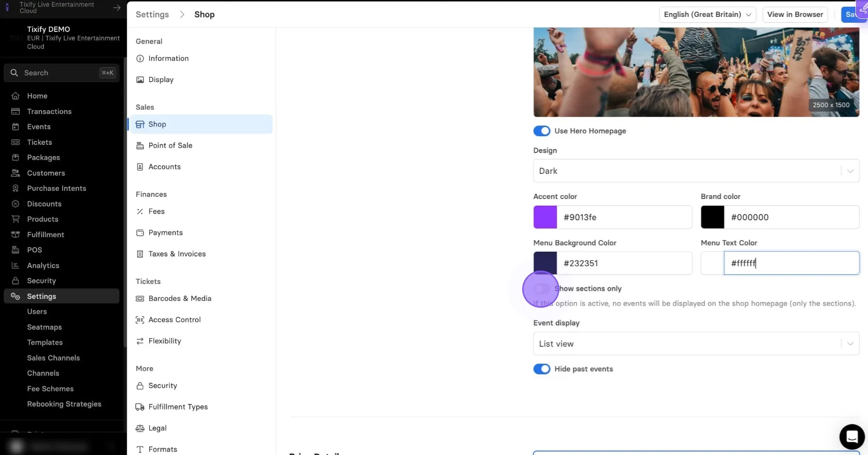
Task: Select the Events calendar icon
Action: click(x=15, y=127)
